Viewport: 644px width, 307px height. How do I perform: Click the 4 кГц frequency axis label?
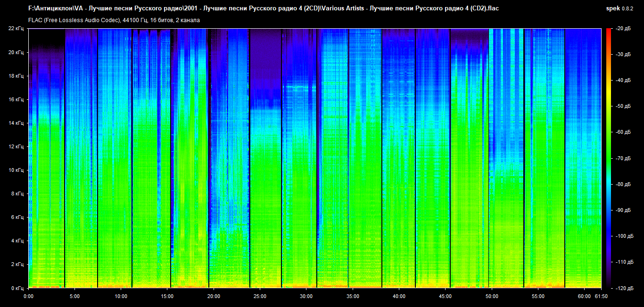pyautogui.click(x=17, y=241)
